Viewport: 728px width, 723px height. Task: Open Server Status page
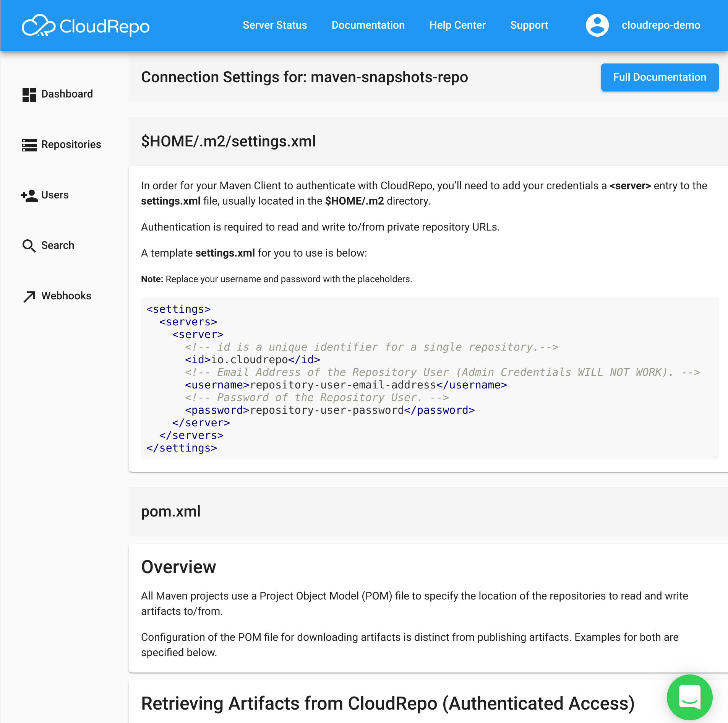(275, 25)
